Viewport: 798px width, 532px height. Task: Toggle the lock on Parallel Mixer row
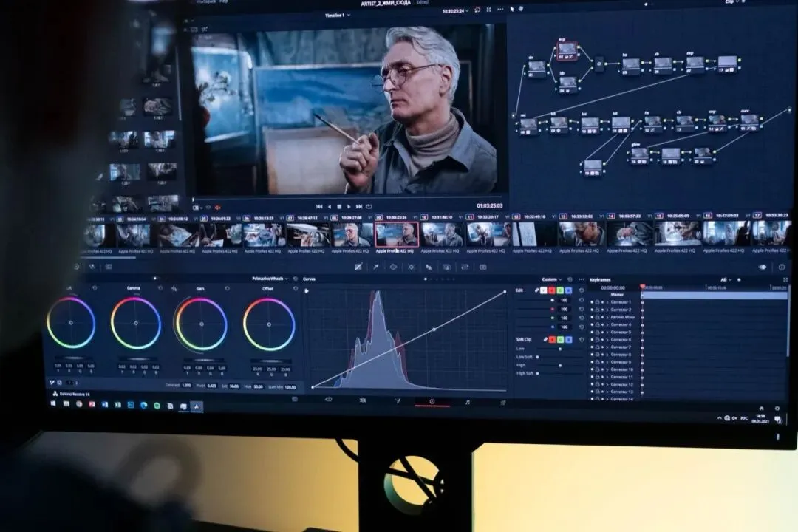[597, 317]
